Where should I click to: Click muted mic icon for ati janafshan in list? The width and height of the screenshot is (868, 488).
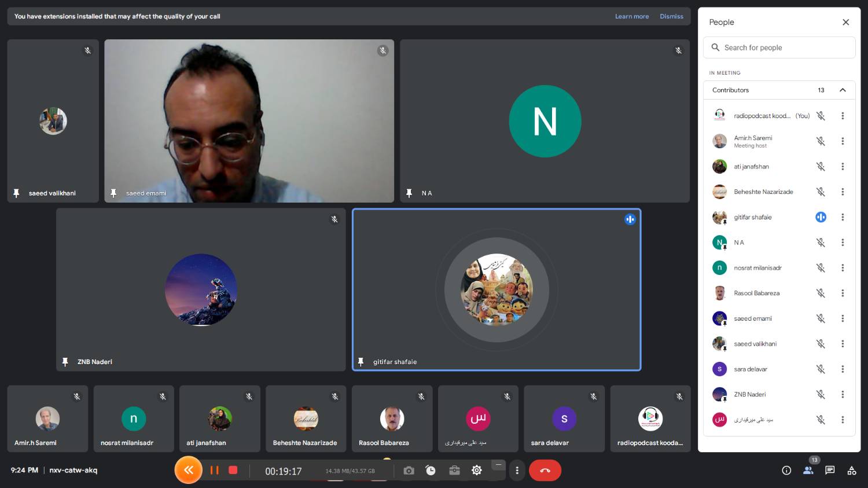[821, 167]
